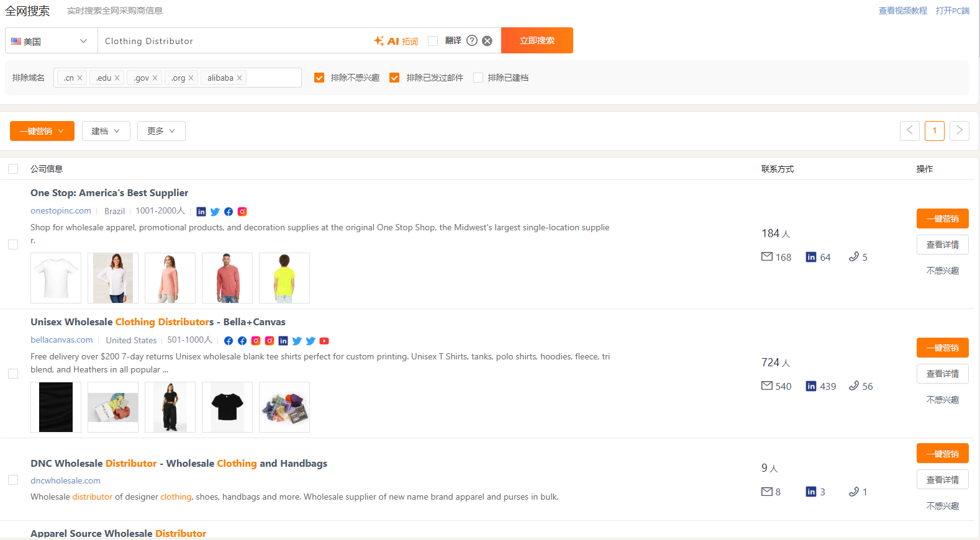Remove the .edu excluded domain tag
Screen dimensions: 980x540
coord(117,78)
